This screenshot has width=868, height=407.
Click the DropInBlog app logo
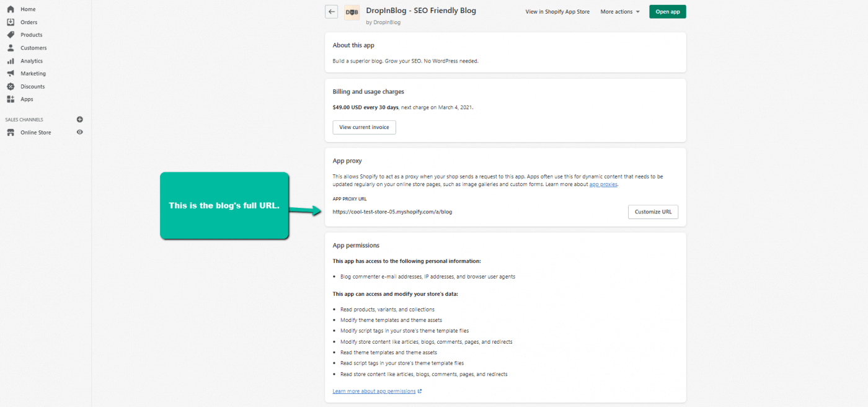click(352, 11)
